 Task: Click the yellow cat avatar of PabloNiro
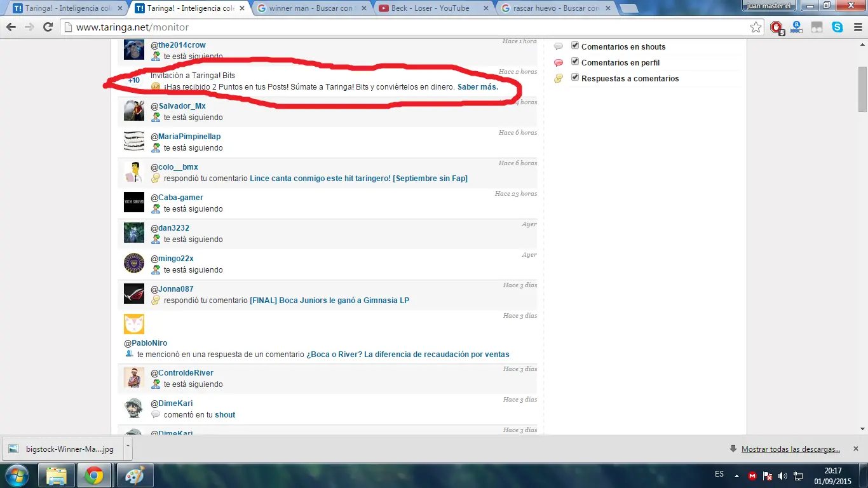point(134,324)
